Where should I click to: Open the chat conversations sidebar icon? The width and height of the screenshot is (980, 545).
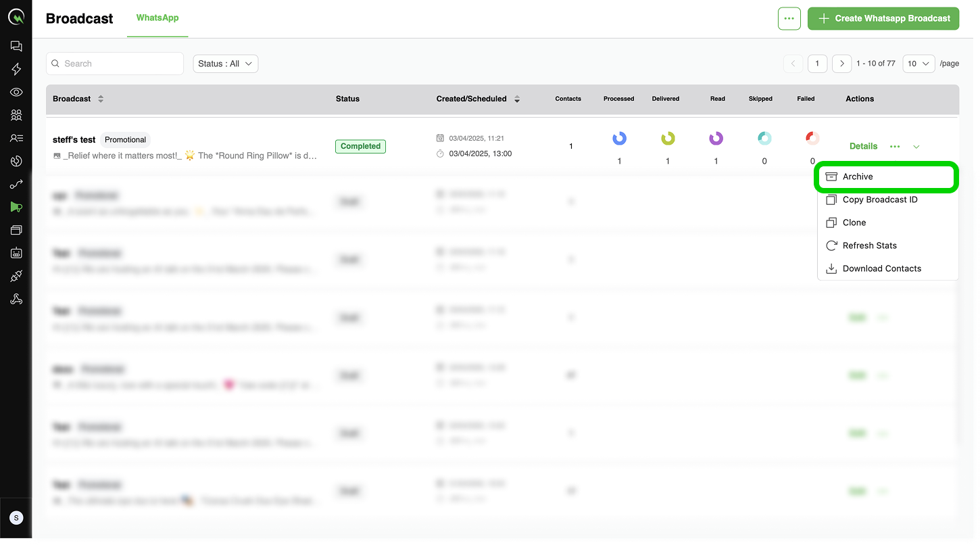(16, 46)
